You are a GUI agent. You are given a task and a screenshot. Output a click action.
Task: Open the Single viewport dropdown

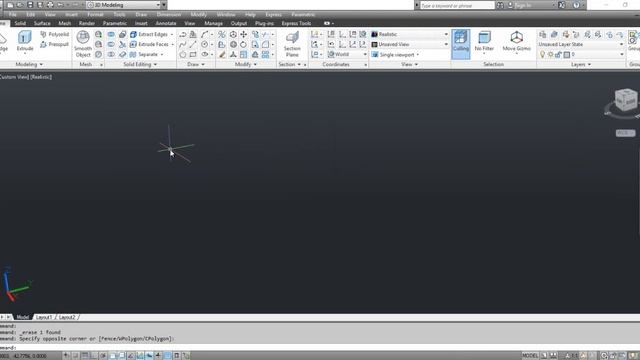(396, 54)
